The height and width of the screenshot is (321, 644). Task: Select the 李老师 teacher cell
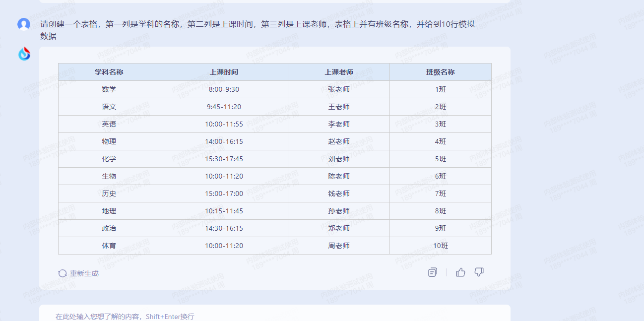coord(339,124)
